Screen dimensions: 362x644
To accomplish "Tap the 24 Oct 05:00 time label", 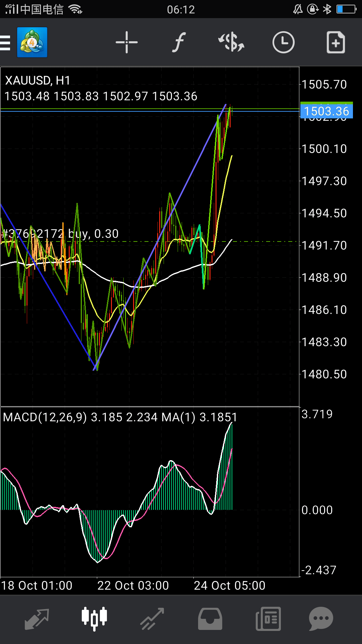I will (230, 586).
